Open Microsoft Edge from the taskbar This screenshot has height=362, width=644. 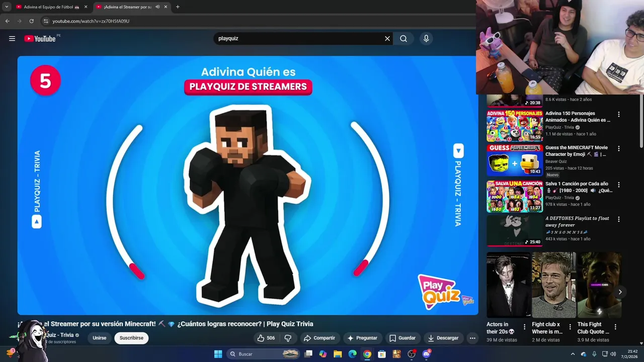352,354
